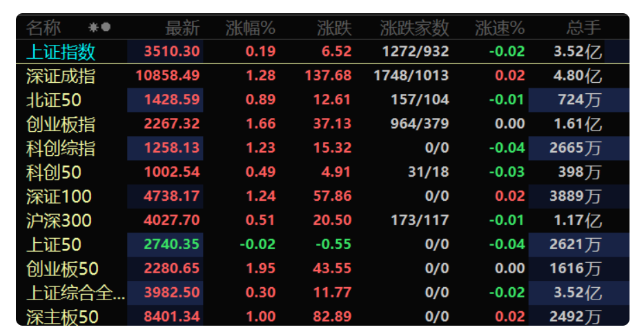Click the change value 12.61
Screen dimensions: 644x334
coord(332,99)
